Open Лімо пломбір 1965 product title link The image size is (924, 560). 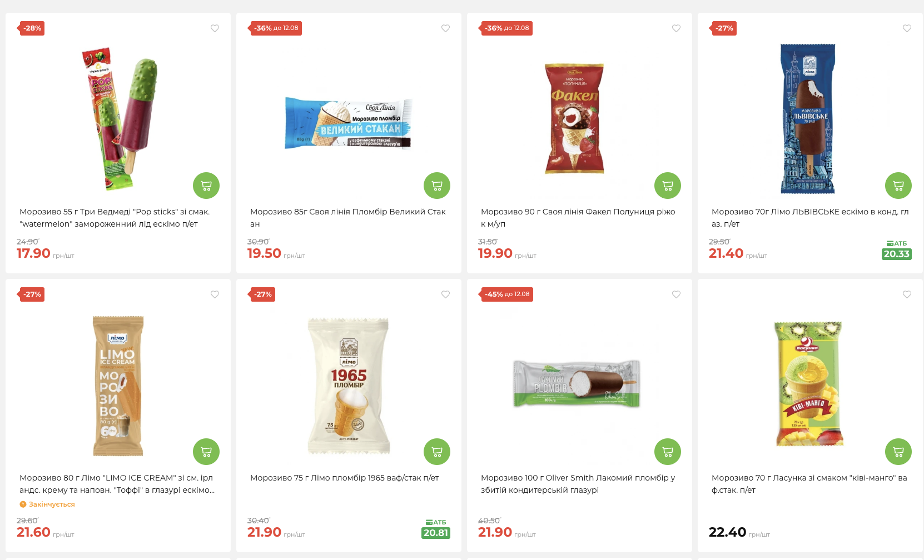345,478
